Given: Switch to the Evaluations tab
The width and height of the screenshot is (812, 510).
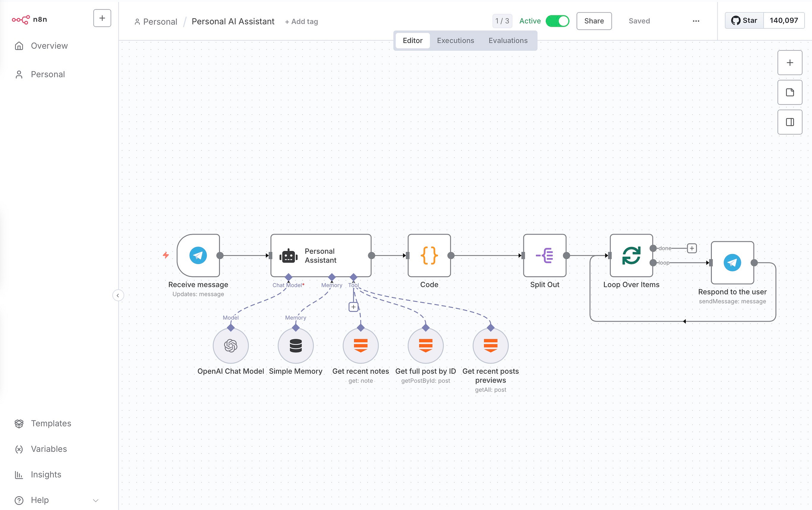Looking at the screenshot, I should coord(507,41).
